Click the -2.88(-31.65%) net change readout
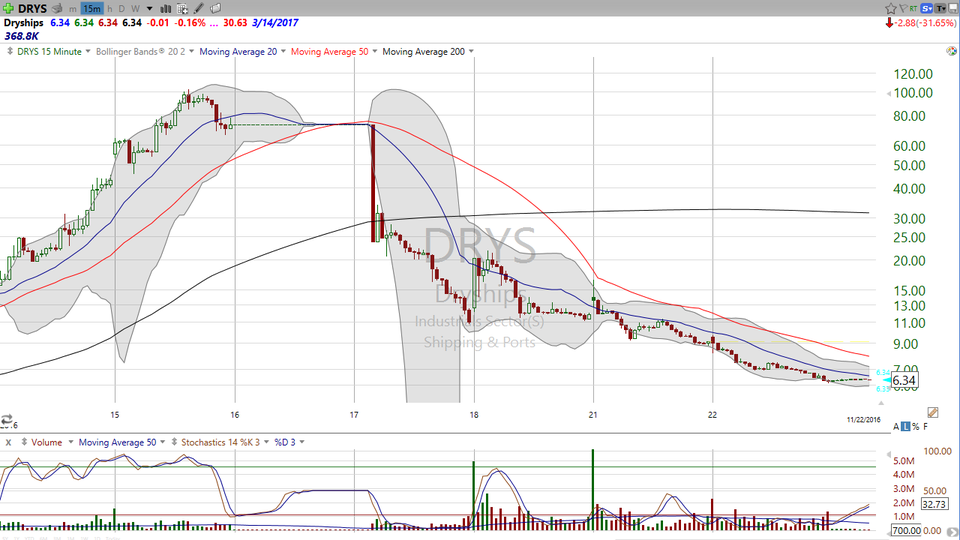 tap(925, 23)
